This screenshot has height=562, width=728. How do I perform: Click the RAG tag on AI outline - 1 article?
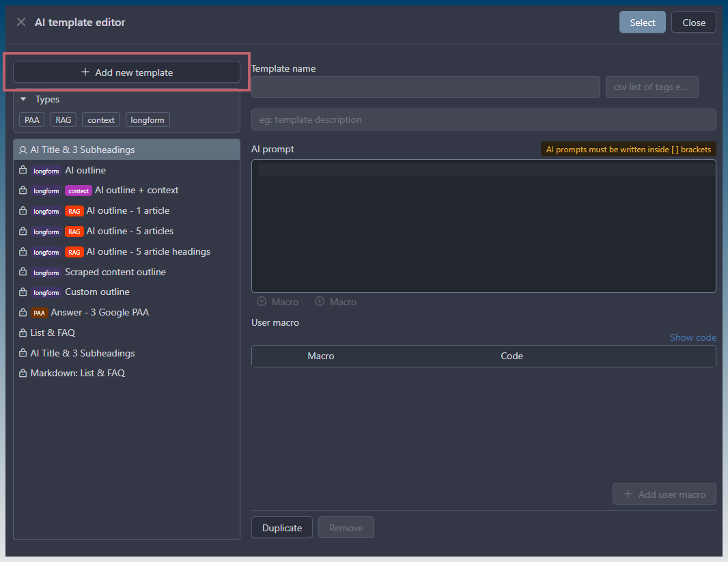coord(74,211)
